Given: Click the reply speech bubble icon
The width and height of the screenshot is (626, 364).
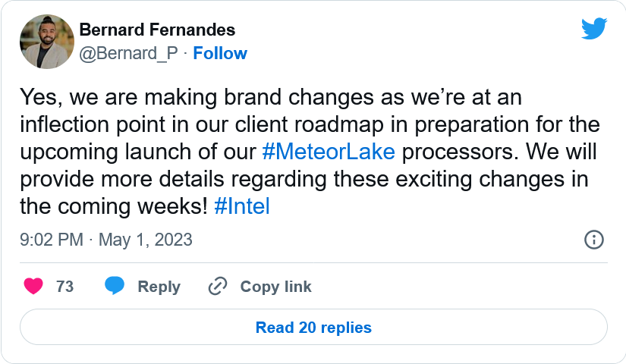Looking at the screenshot, I should click(115, 286).
